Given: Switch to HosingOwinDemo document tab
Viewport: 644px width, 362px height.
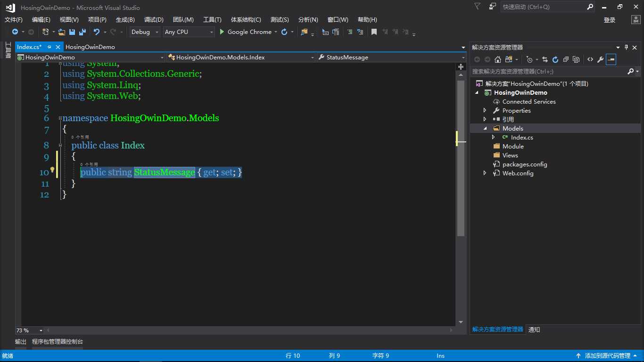Looking at the screenshot, I should point(90,47).
